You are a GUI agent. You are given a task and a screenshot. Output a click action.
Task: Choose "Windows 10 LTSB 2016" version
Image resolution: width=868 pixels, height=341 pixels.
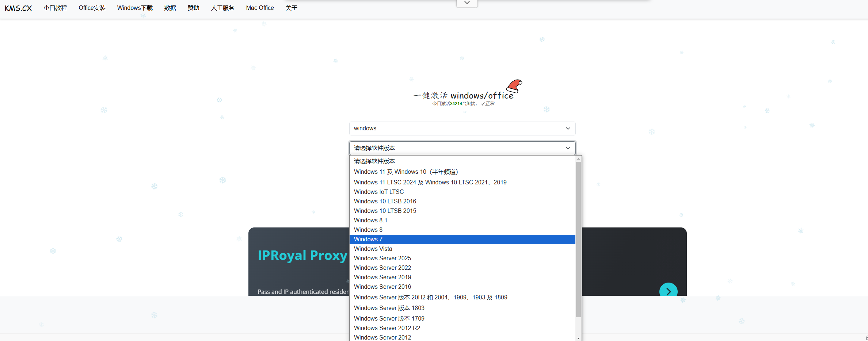click(385, 201)
